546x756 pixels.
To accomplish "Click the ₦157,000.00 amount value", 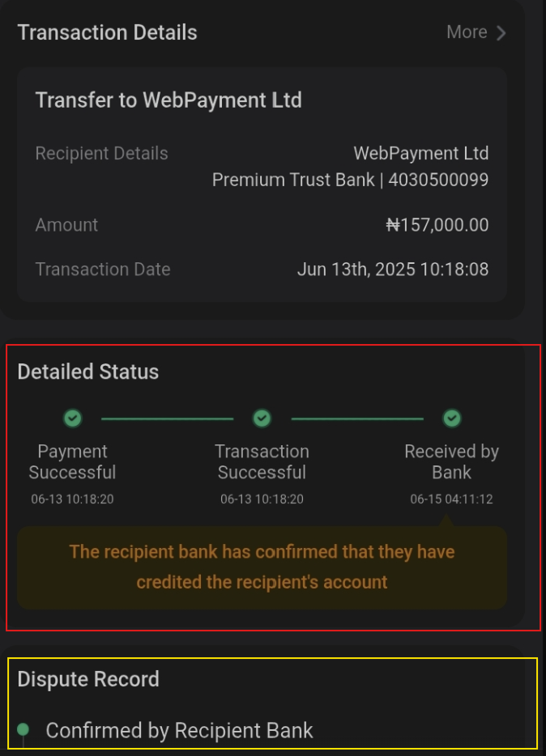I will coord(437,225).
